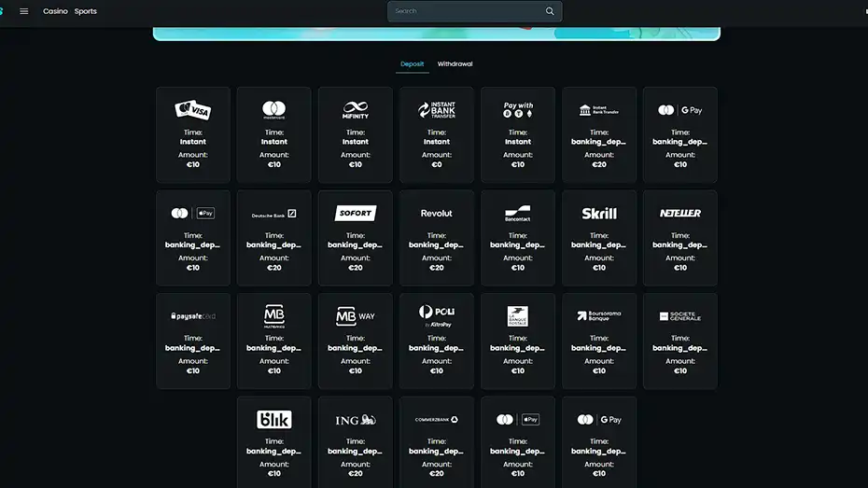The height and width of the screenshot is (488, 868).
Task: Click the banking_dep... text under Neteller
Action: coord(680,245)
